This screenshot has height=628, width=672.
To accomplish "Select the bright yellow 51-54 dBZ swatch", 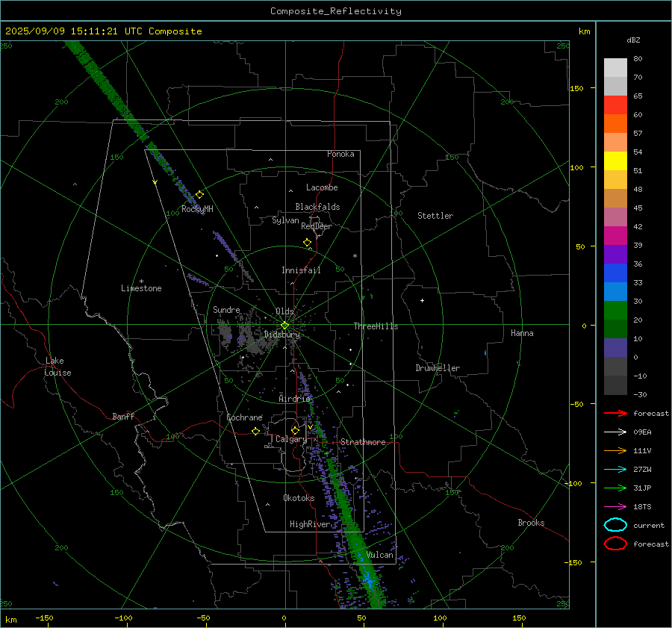I will [615, 161].
